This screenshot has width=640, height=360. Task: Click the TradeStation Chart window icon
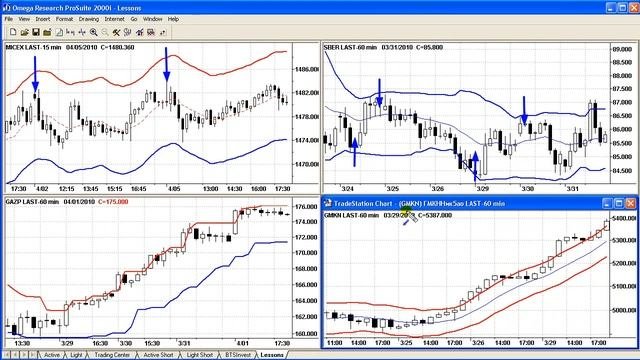(x=328, y=203)
